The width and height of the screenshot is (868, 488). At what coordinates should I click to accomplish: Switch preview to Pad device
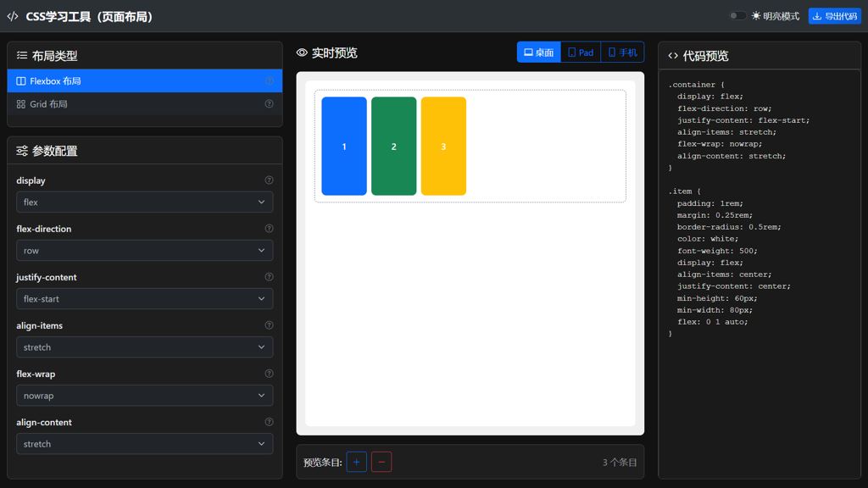click(x=581, y=53)
